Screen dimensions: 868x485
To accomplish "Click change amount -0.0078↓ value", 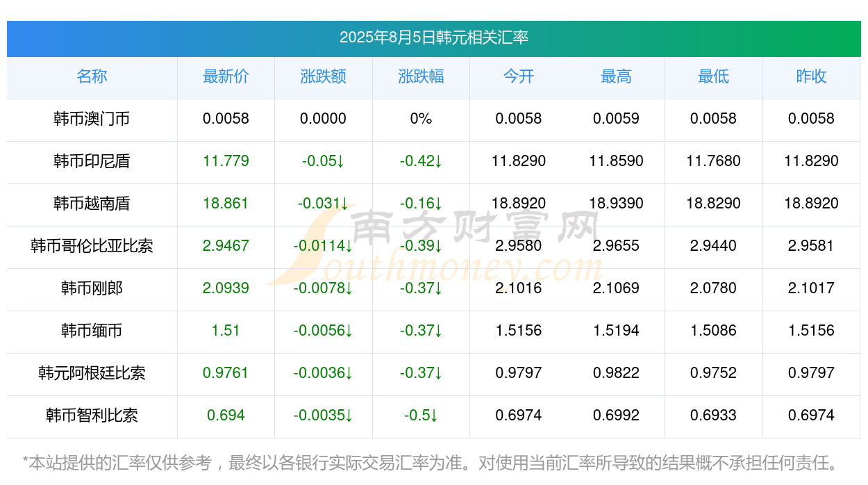I will [x=323, y=288].
